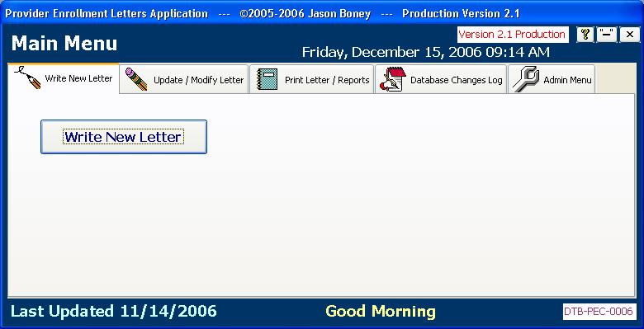Select the Print Letter / Reports tab
Image resolution: width=644 pixels, height=329 pixels.
pyautogui.click(x=312, y=79)
